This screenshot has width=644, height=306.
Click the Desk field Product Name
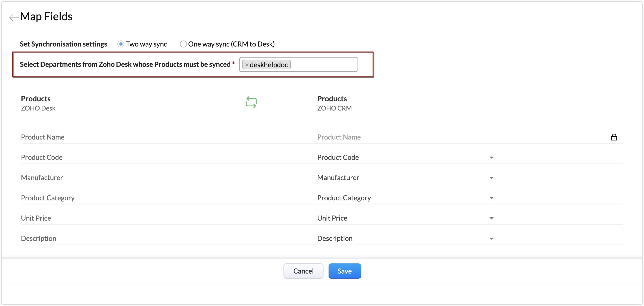43,137
